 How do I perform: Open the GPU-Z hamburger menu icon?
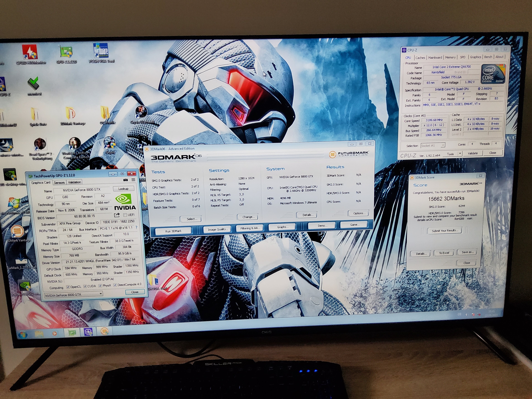(x=133, y=180)
